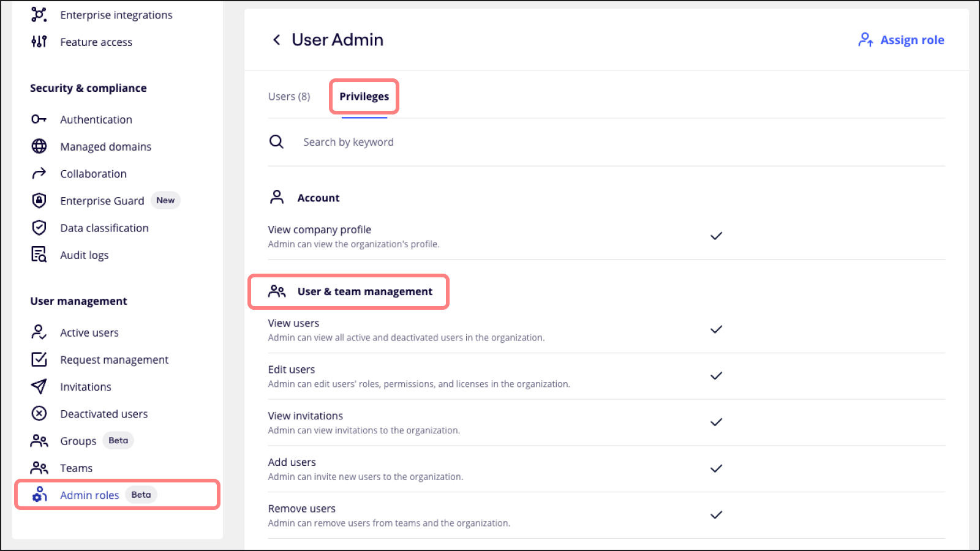Expand the Account privileges section
The height and width of the screenshot is (551, 980).
pyautogui.click(x=318, y=197)
